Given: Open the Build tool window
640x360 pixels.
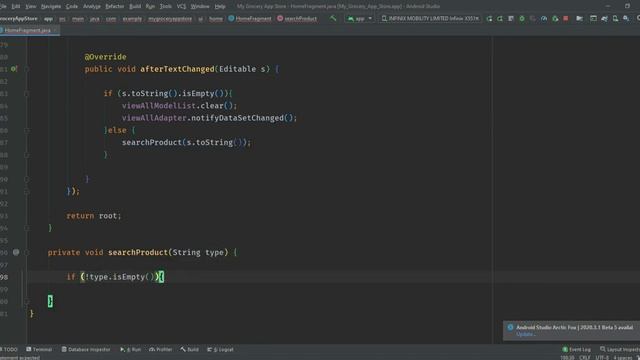Looking at the screenshot, I should [190, 349].
